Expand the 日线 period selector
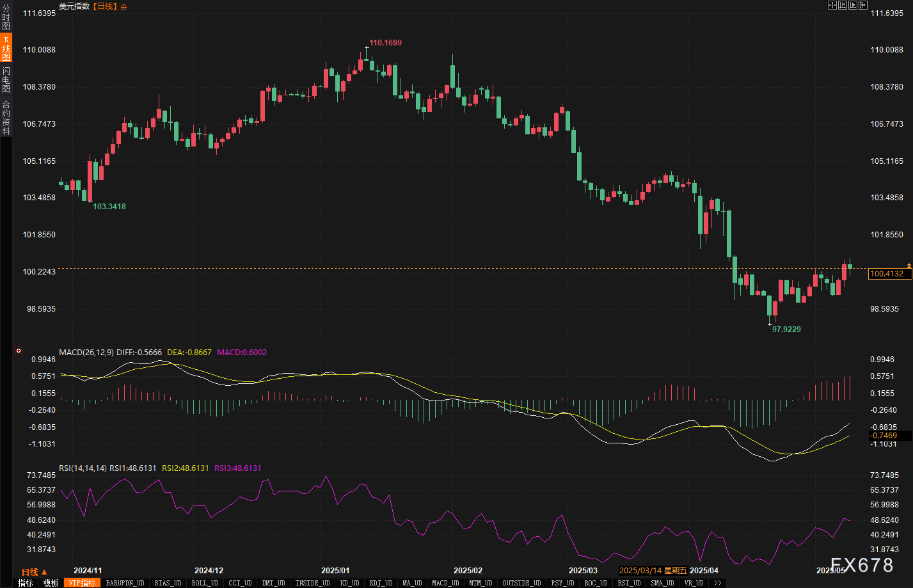This screenshot has width=913, height=588. 34,572
